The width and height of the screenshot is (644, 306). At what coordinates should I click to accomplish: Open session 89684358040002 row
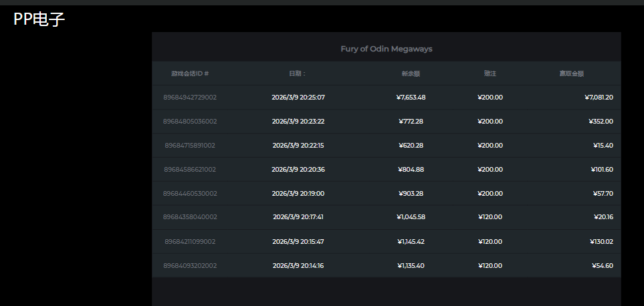(190, 217)
